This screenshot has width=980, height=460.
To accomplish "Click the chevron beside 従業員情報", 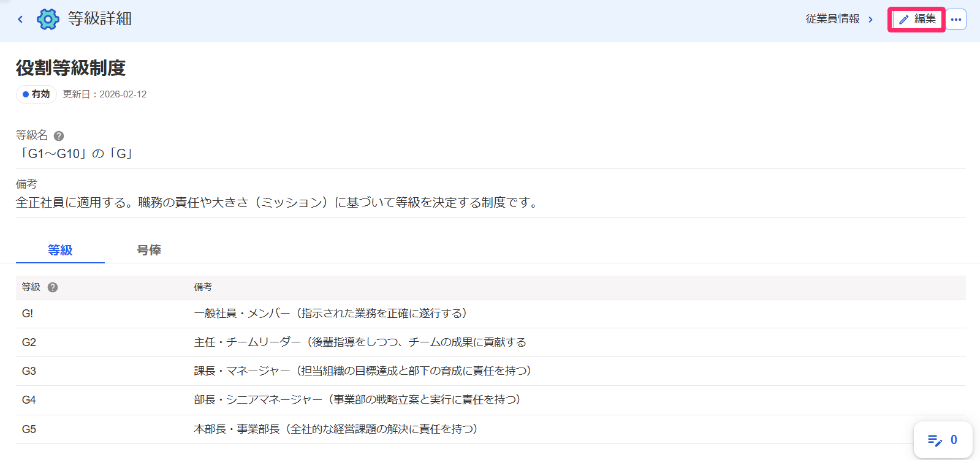I will click(x=870, y=20).
